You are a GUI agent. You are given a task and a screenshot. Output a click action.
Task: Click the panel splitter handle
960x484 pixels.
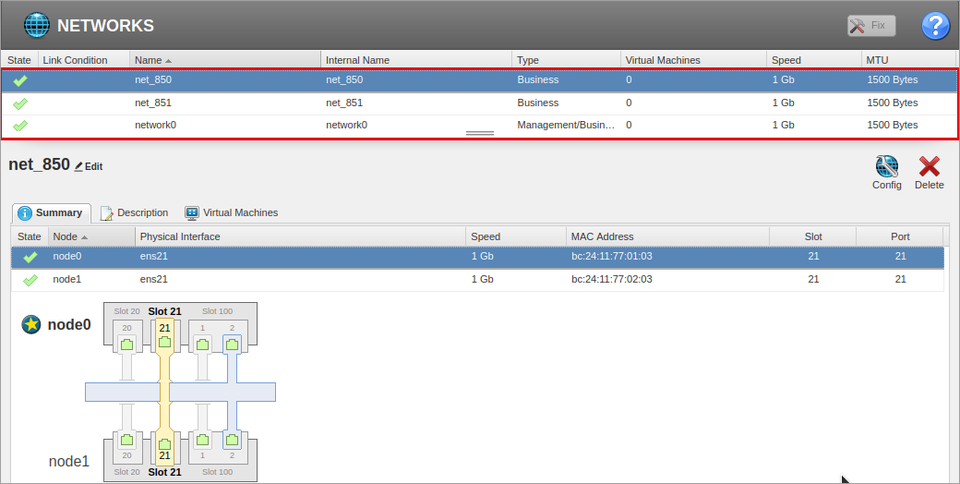pos(480,133)
